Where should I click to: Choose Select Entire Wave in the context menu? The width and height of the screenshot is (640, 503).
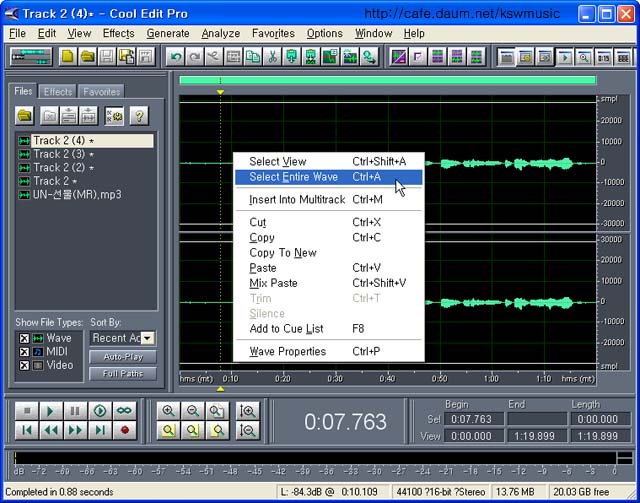click(329, 177)
